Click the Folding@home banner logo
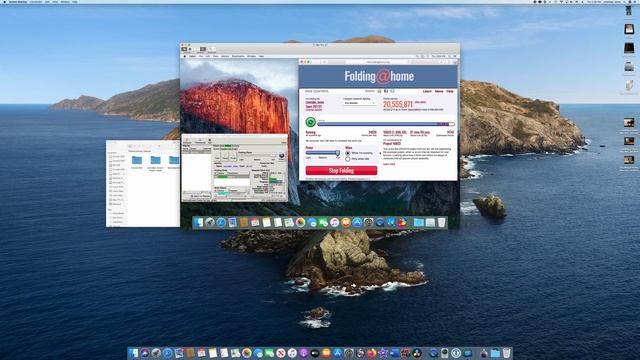640x360 pixels. click(379, 76)
